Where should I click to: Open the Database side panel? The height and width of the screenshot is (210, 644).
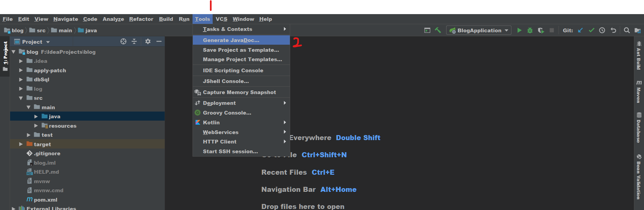(x=639, y=128)
